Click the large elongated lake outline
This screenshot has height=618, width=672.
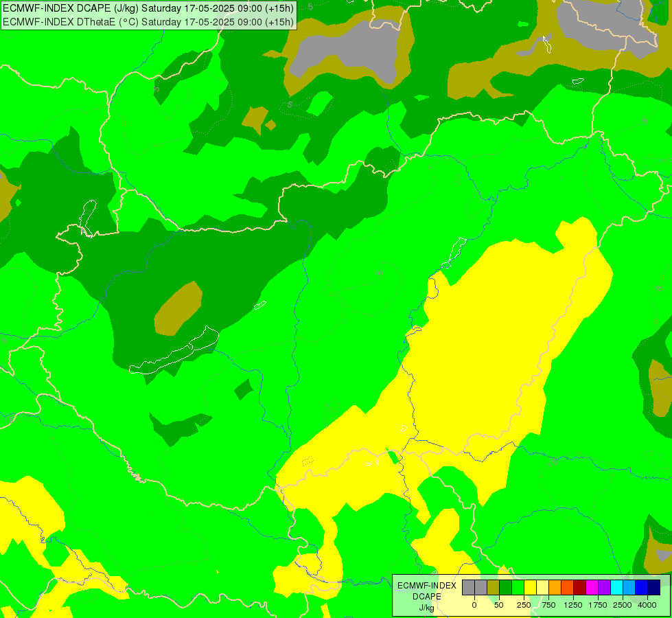click(174, 351)
